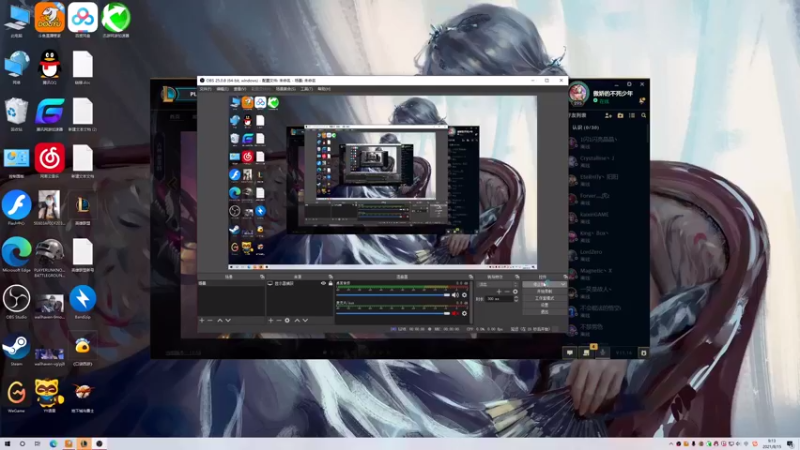Click the transition duration input field

(499, 298)
